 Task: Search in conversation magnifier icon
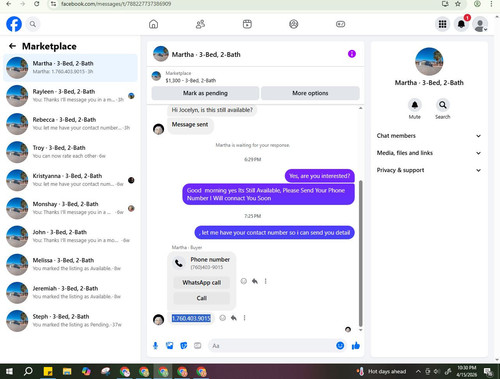pos(442,105)
